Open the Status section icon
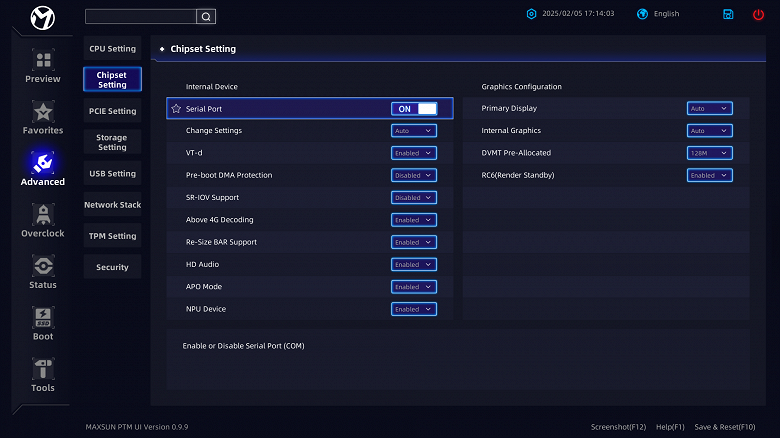 click(42, 265)
